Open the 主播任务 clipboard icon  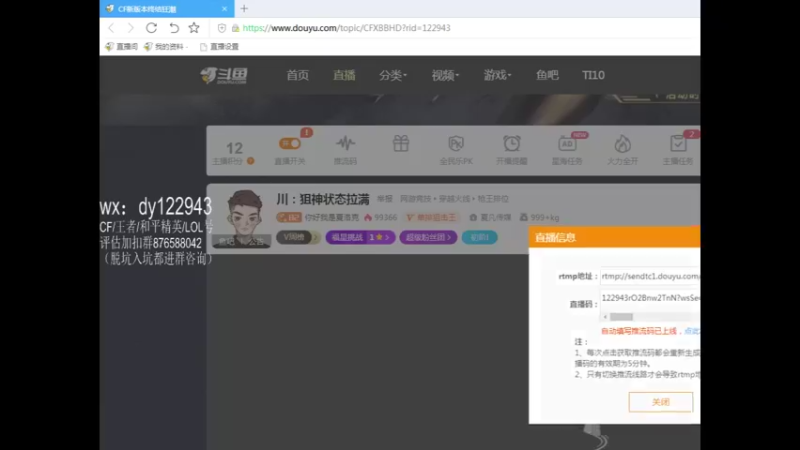(x=678, y=143)
